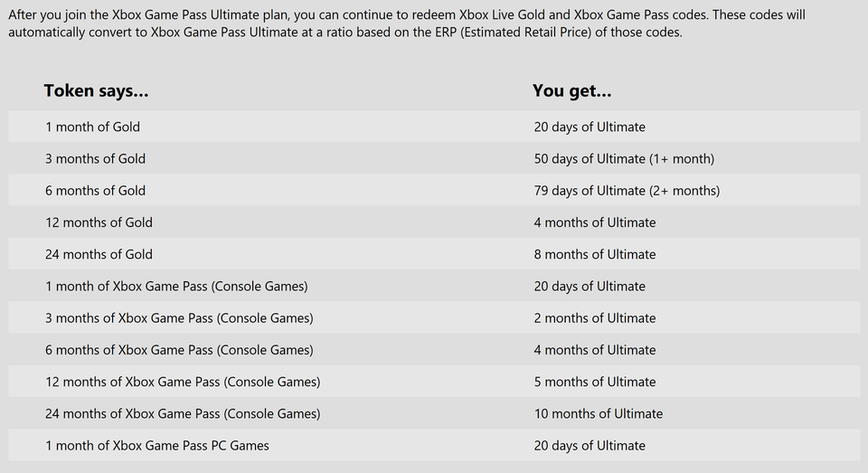Select the "3 months of Gold" cell

[x=95, y=158]
